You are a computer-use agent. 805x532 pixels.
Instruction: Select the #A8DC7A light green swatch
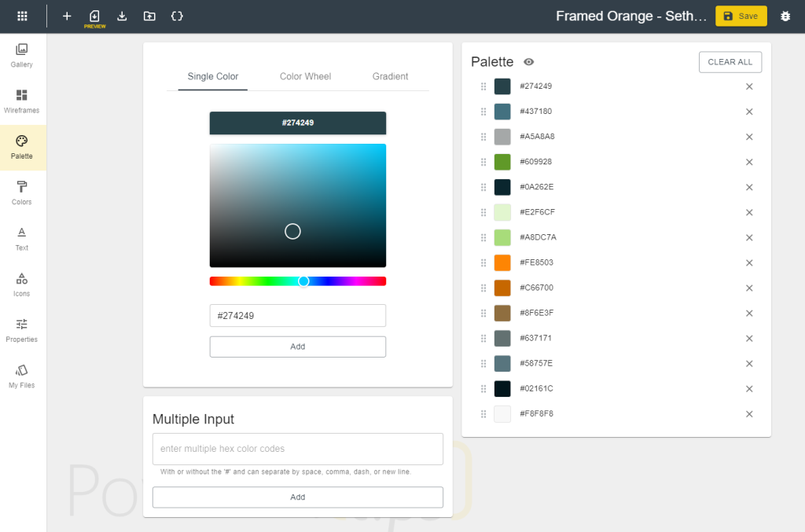502,237
